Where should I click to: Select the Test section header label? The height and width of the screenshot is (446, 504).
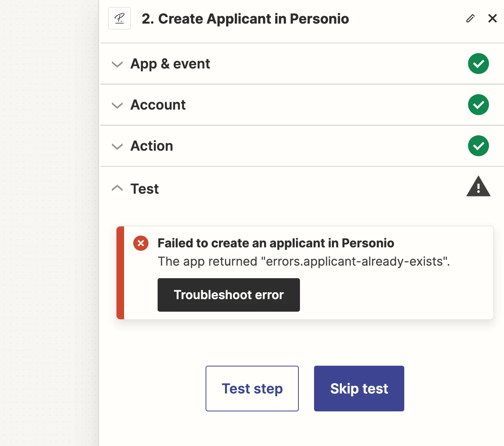(x=145, y=189)
